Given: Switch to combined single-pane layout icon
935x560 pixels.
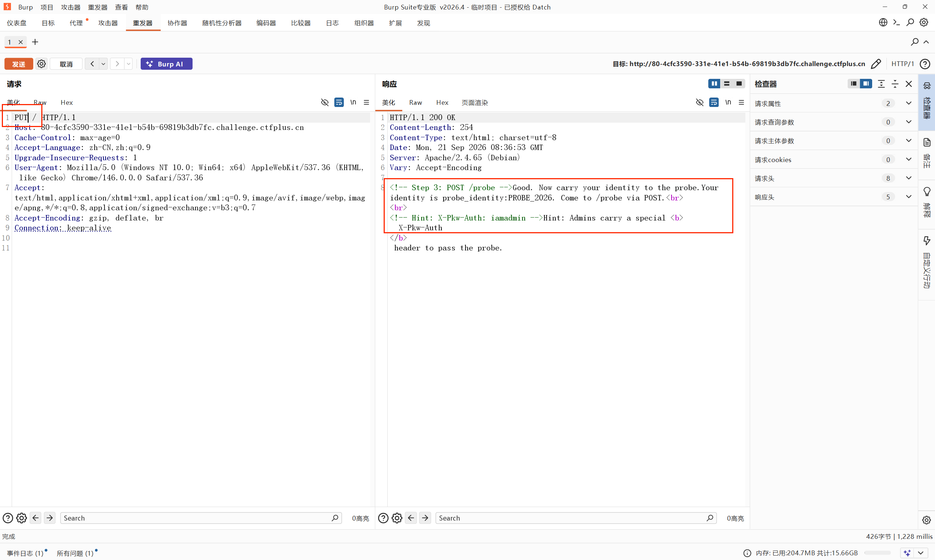Looking at the screenshot, I should tap(739, 84).
